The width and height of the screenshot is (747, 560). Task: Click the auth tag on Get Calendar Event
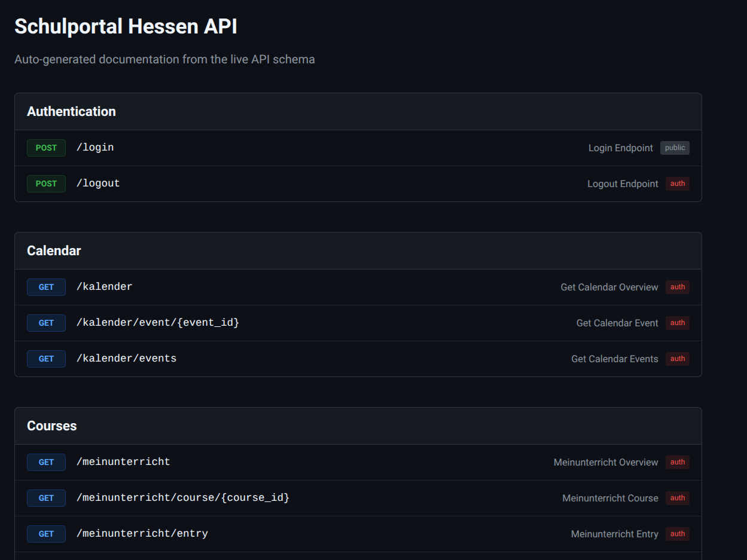(678, 323)
